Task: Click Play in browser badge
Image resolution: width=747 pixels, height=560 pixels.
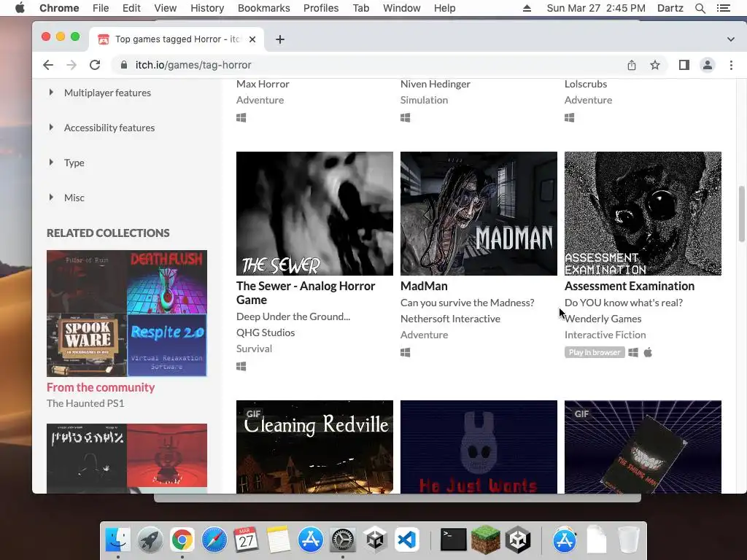Action: 595,352
